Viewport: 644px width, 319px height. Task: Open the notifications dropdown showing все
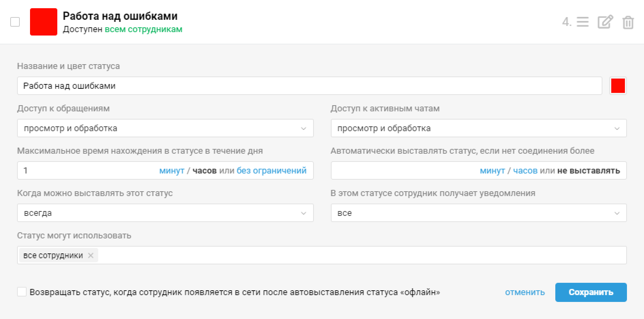479,213
